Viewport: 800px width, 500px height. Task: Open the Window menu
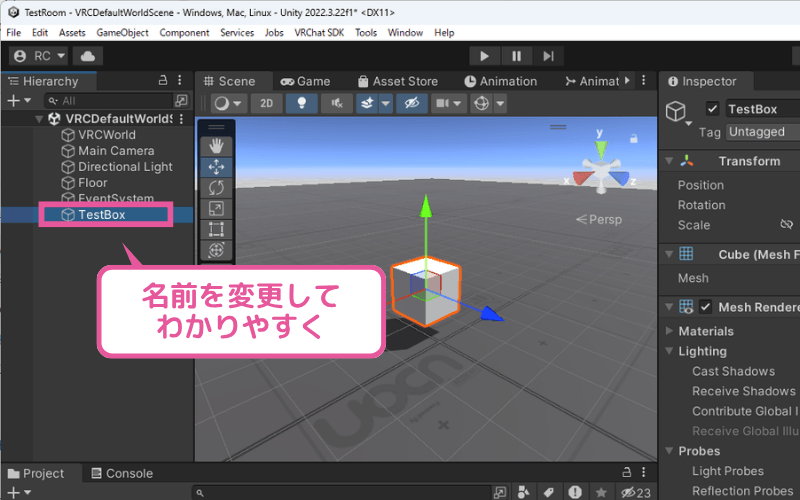tap(405, 33)
